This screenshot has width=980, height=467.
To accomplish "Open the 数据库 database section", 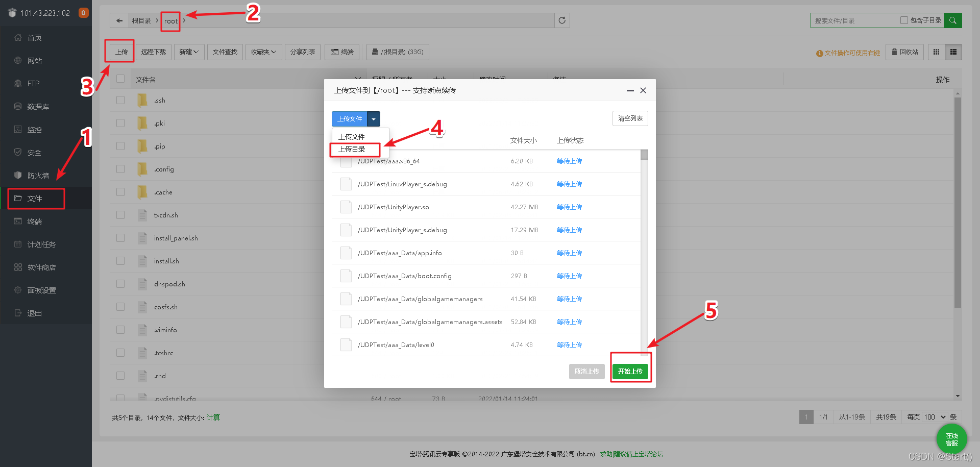I will click(38, 107).
